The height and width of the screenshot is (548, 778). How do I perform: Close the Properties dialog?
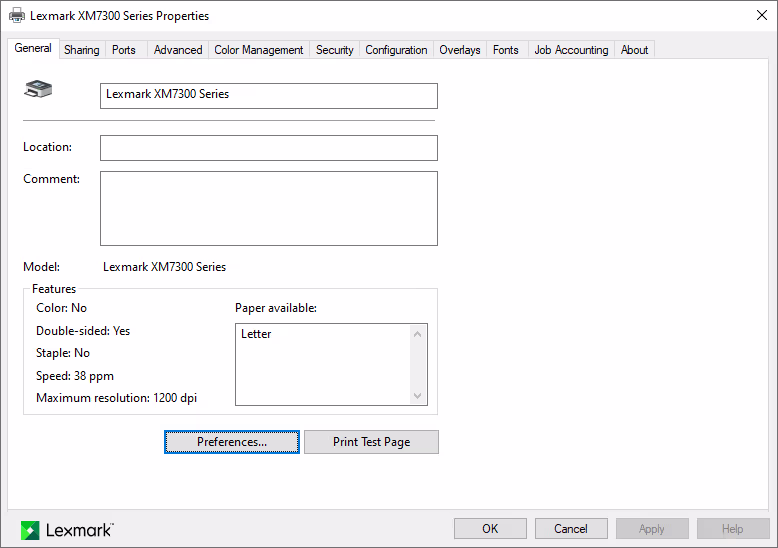pyautogui.click(x=762, y=15)
